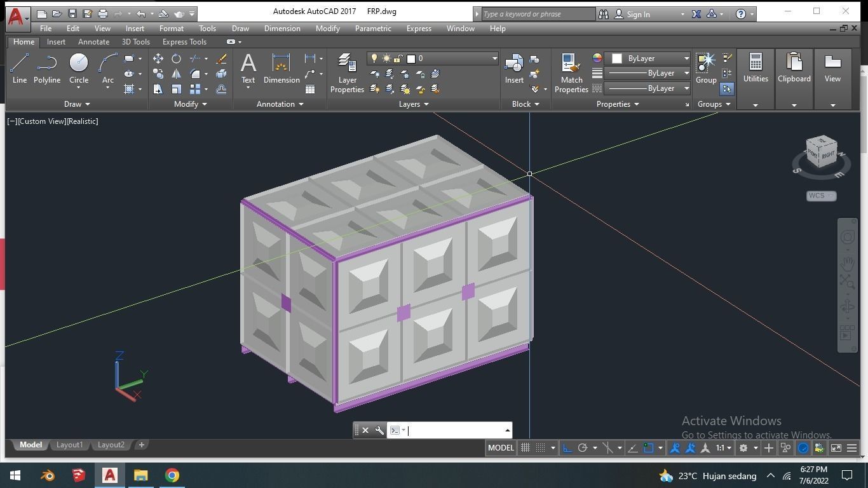Viewport: 868px width, 488px height.
Task: Select the Erase tool
Action: 221,58
